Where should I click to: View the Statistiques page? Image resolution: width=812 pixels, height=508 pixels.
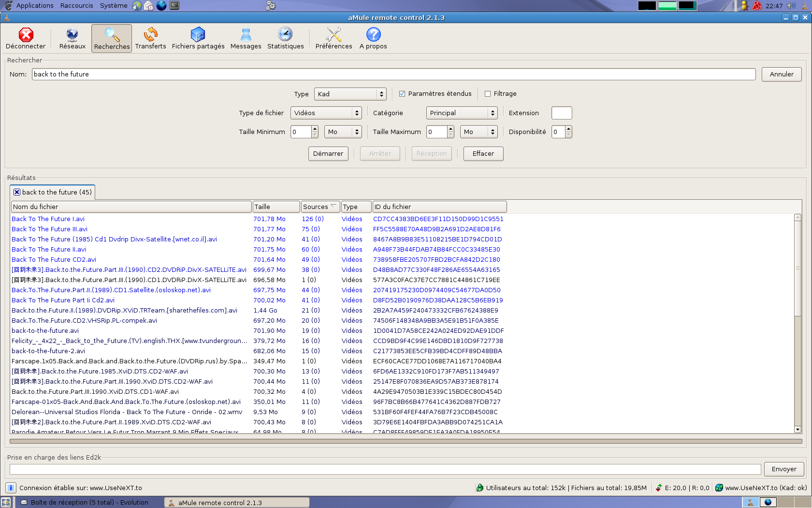tap(285, 38)
